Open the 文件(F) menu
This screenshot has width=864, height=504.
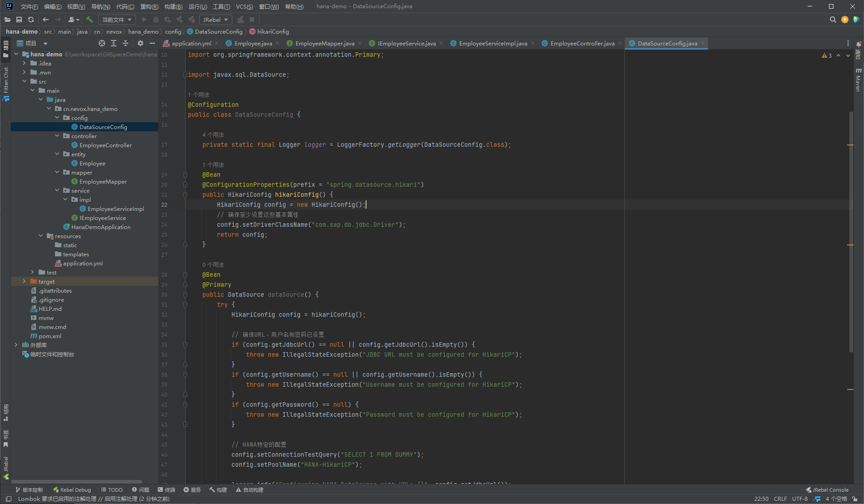[29, 6]
